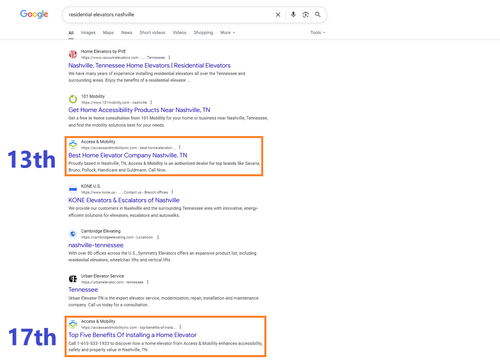Click the 101 Mobility favicon

tap(73, 99)
